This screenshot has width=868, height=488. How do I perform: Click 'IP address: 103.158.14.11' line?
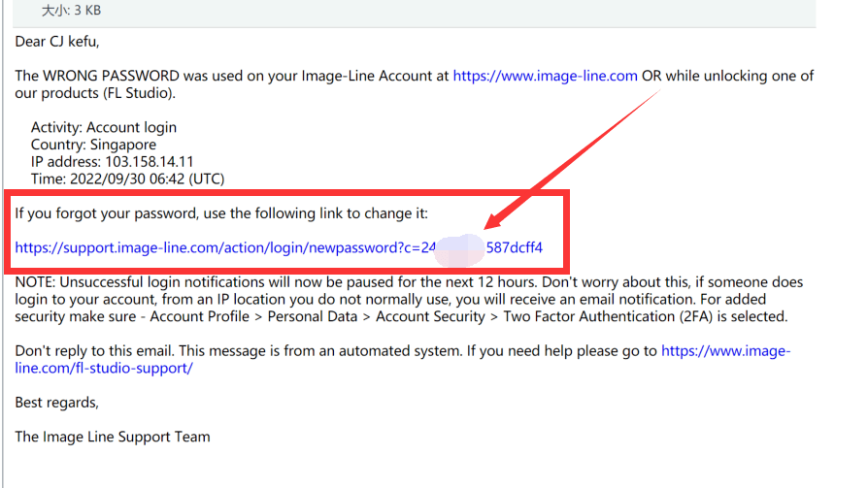click(113, 162)
